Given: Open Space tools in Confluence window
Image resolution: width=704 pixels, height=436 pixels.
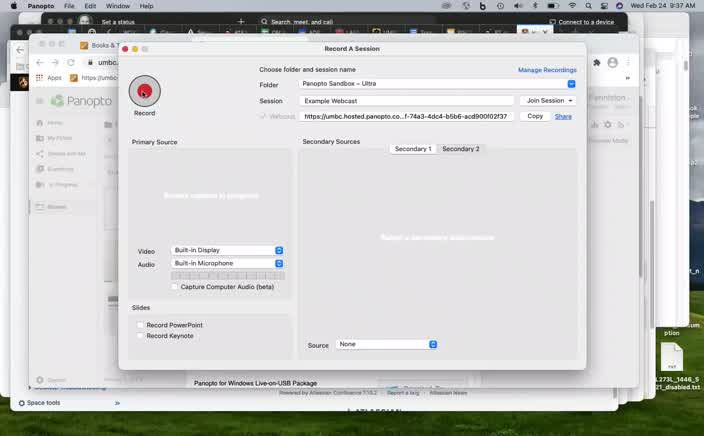Looking at the screenshot, I should tap(40, 403).
